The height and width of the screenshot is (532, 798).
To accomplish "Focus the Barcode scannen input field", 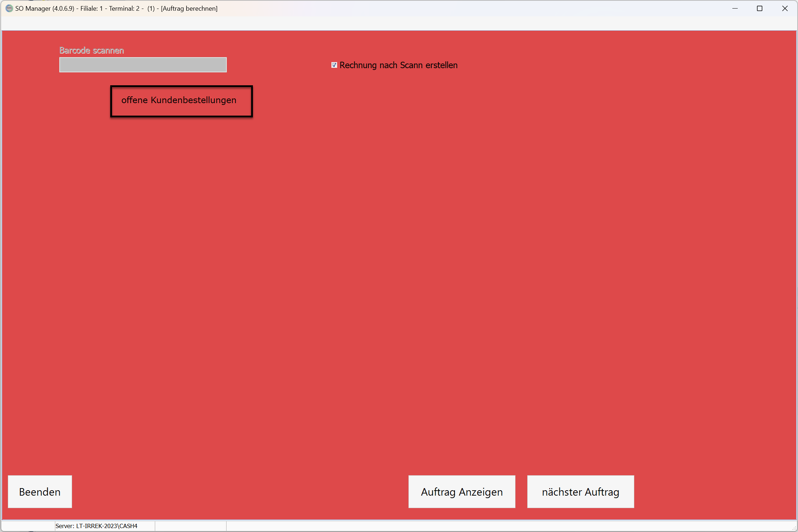I will pos(143,65).
